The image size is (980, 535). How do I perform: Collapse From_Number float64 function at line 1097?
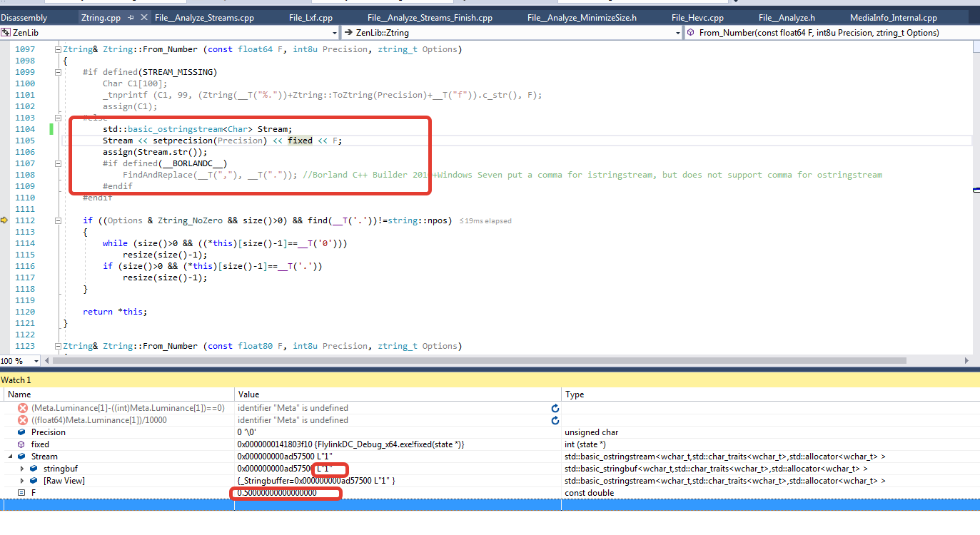pyautogui.click(x=57, y=49)
